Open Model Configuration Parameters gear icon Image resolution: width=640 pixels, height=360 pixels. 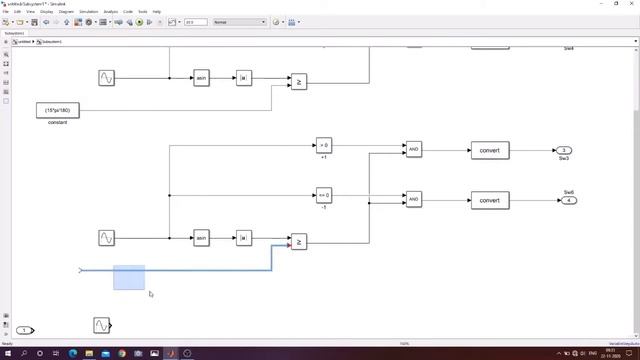point(89,22)
